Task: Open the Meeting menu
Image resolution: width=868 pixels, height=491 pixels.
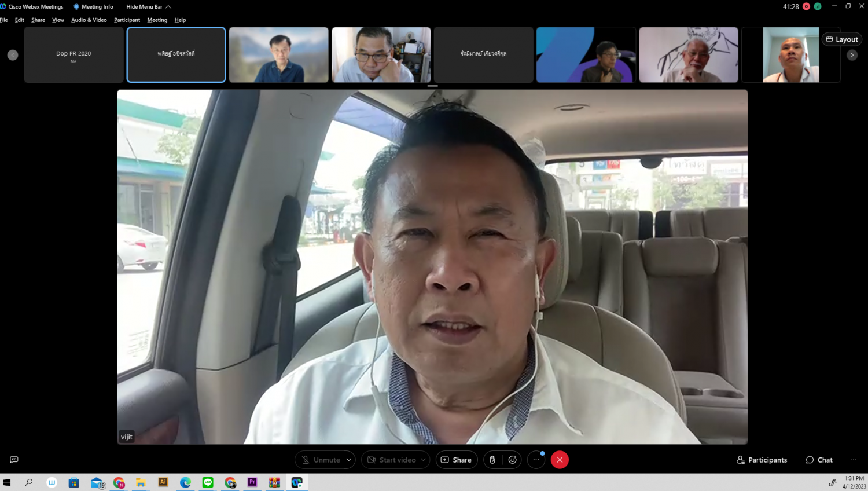Action: [157, 20]
